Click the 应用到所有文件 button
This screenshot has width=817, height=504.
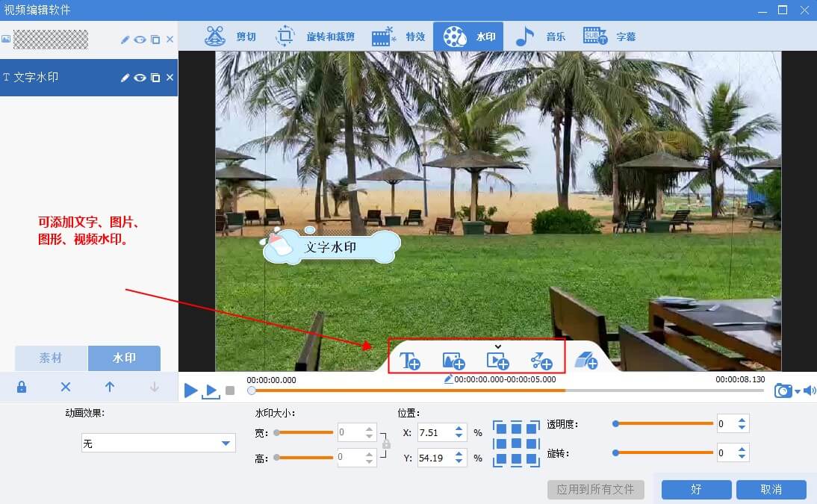(x=595, y=489)
